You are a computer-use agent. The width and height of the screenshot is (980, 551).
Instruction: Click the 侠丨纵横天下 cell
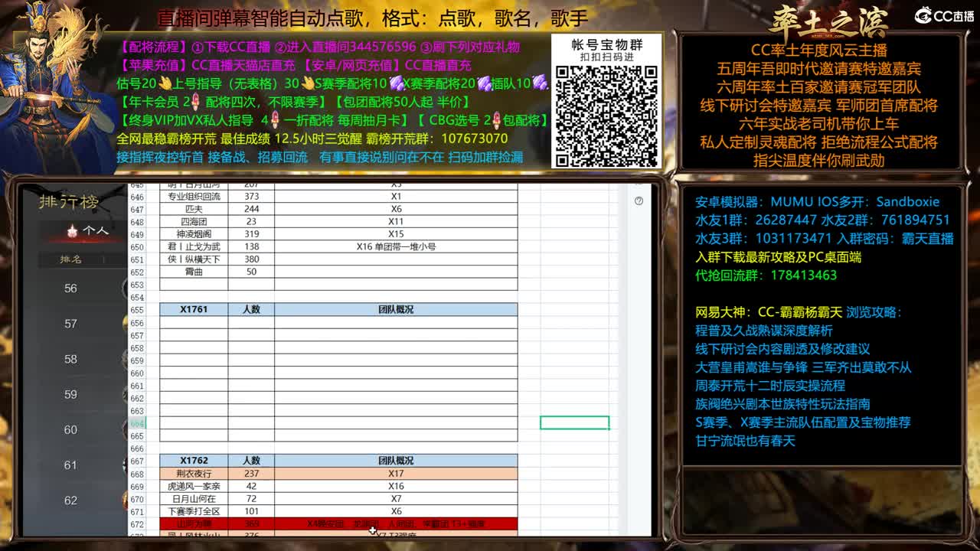[x=194, y=259]
